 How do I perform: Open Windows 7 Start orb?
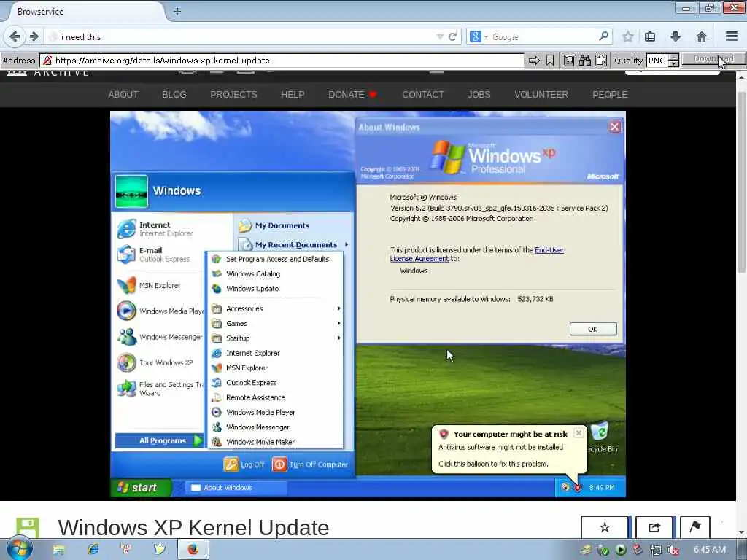pyautogui.click(x=18, y=549)
